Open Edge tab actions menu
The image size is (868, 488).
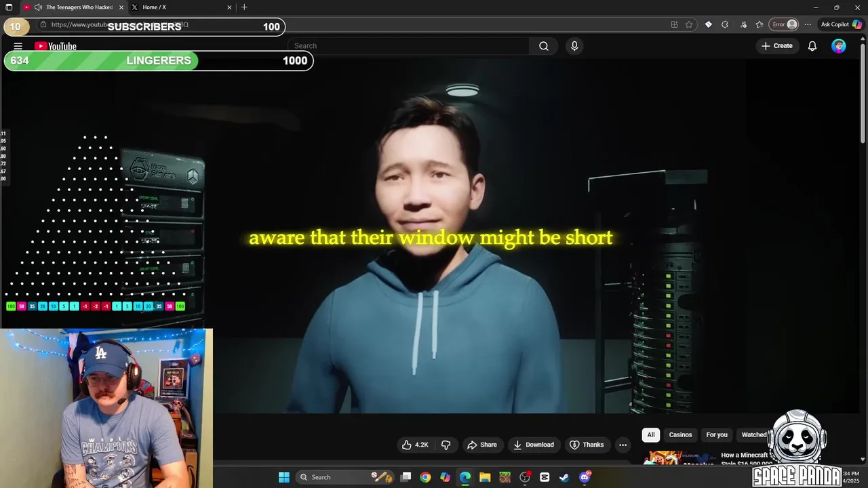coord(9,7)
